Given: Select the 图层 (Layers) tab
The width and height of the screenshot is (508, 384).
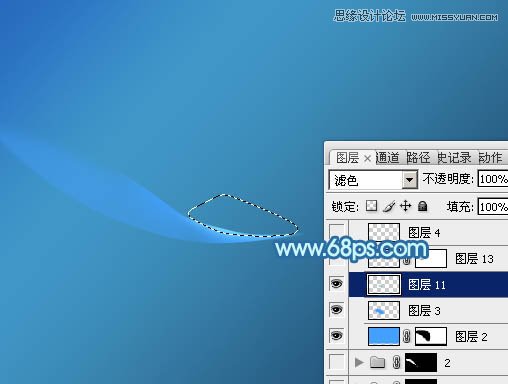Looking at the screenshot, I should click(347, 157).
